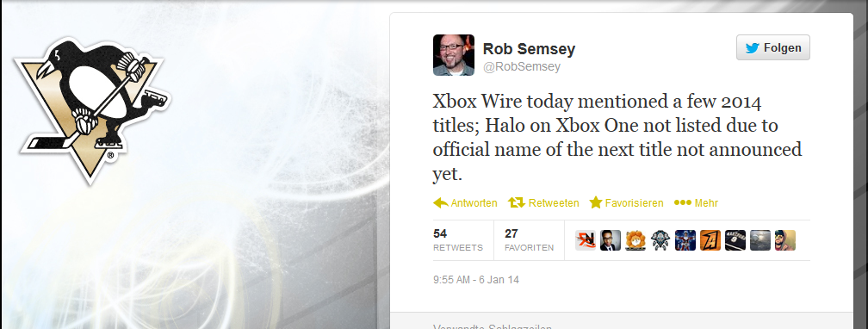This screenshot has height=329, width=868.
Task: Open Rob Semsey's profile photo
Action: [x=453, y=55]
